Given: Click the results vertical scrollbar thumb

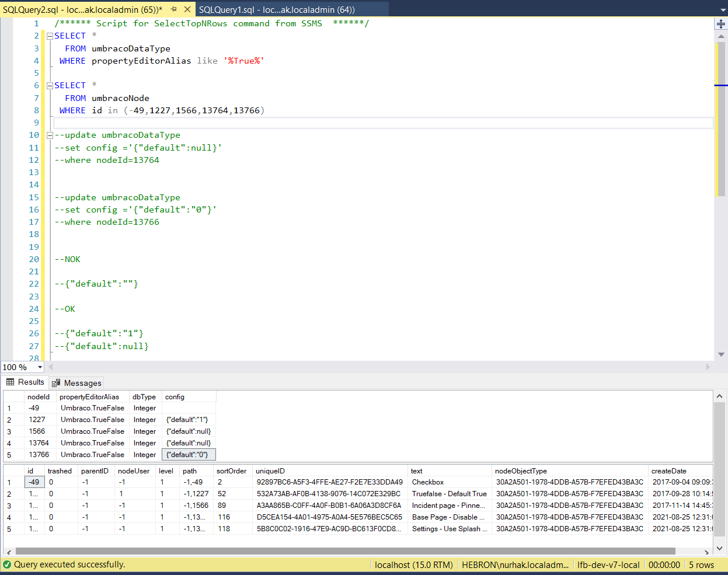Looking at the screenshot, I should [720, 469].
